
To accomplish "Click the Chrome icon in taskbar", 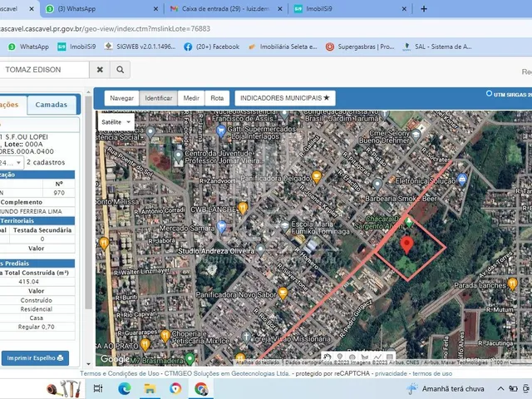I will coord(201,388).
